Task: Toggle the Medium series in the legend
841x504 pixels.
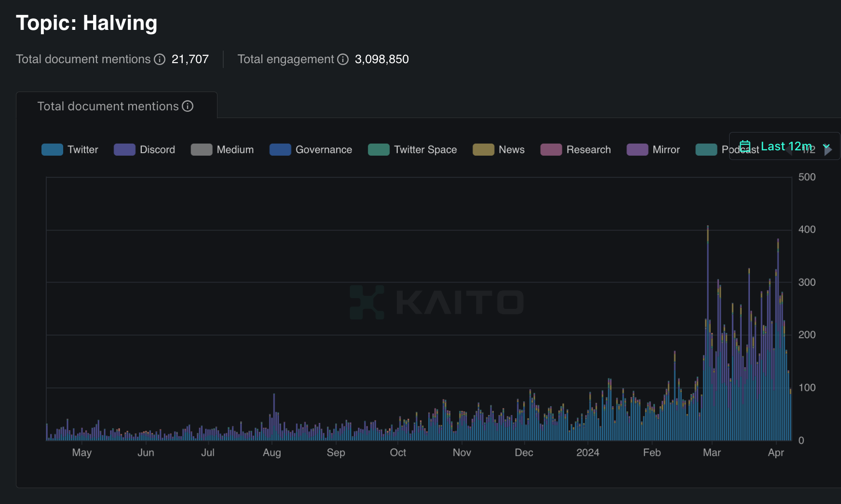Action: (x=222, y=150)
